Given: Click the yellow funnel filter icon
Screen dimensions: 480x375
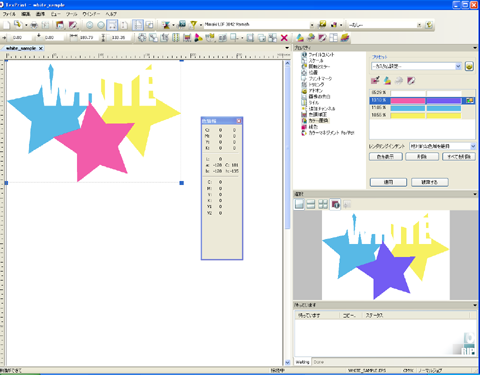Looking at the screenshot, I should (x=193, y=25).
